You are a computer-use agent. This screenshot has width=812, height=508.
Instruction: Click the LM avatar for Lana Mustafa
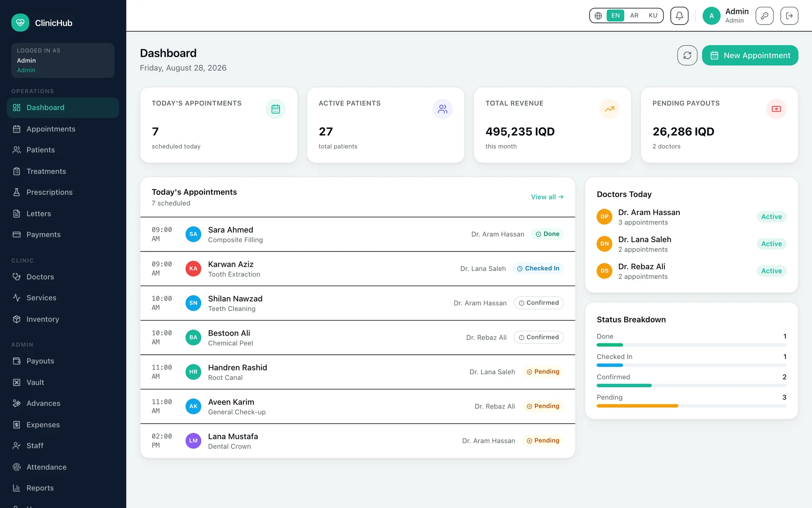click(193, 441)
